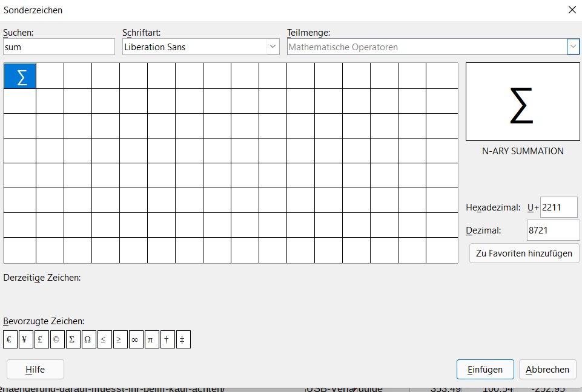Select the N-ary Summation in the character grid
582x392 pixels.
click(x=20, y=76)
